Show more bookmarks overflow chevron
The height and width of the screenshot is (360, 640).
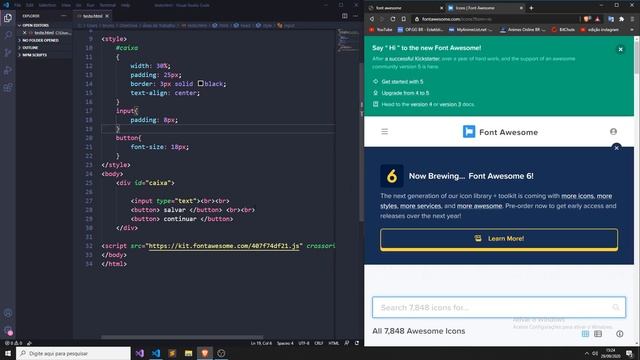(632, 30)
